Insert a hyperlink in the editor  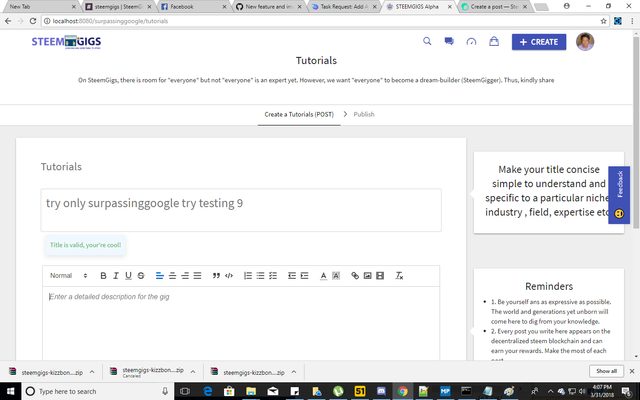pyautogui.click(x=355, y=276)
